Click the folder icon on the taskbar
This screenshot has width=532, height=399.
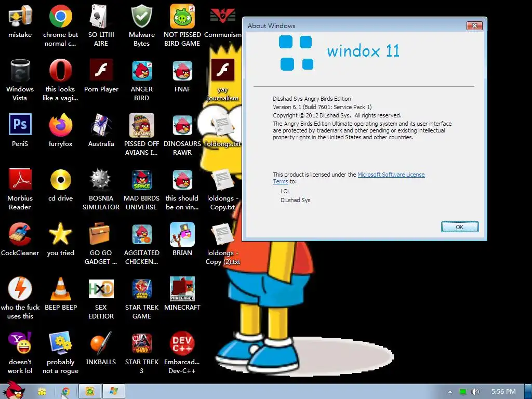42,392
